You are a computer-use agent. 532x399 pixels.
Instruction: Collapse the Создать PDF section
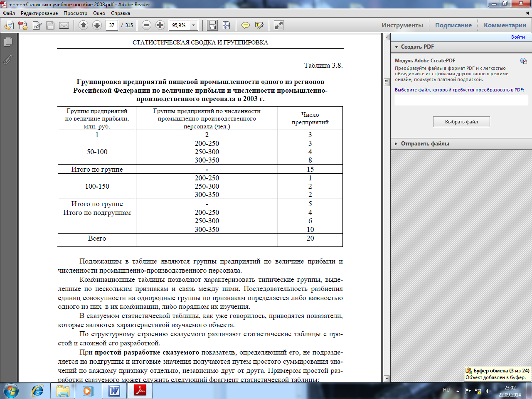click(x=397, y=47)
